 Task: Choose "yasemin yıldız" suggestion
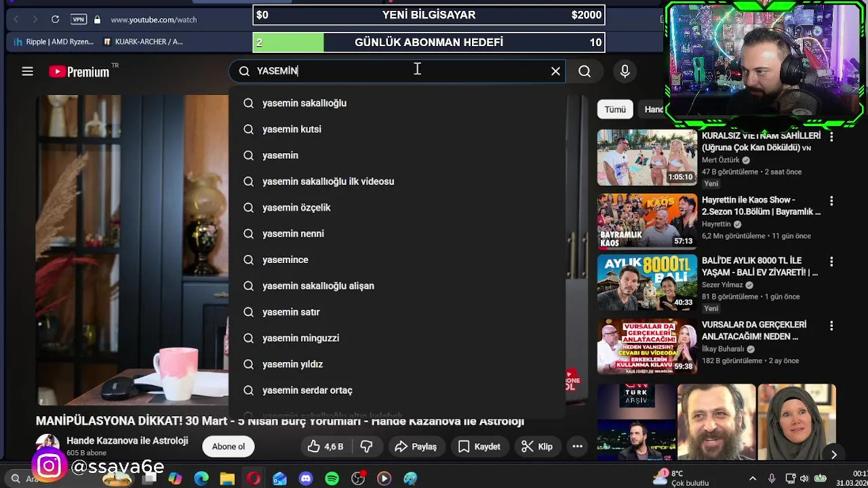[397, 364]
